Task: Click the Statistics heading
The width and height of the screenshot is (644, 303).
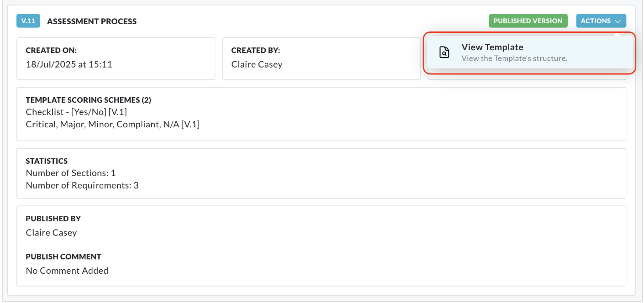Action: 47,161
